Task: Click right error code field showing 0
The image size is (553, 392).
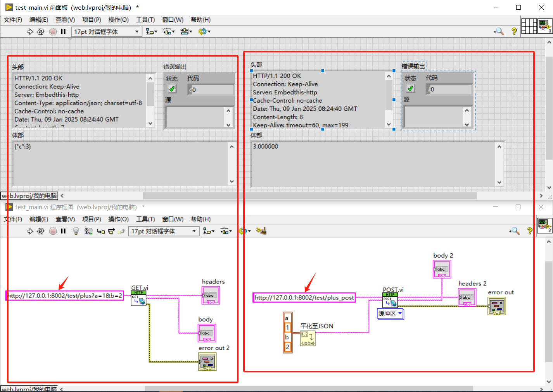Action: click(449, 89)
